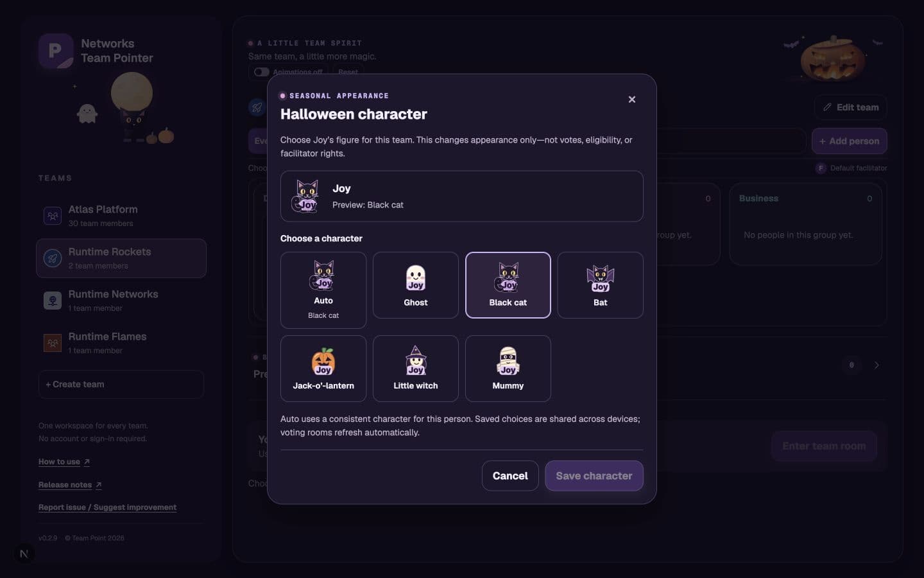Screen dimensions: 924x578
Task: Select the Little witch character
Action: point(416,368)
